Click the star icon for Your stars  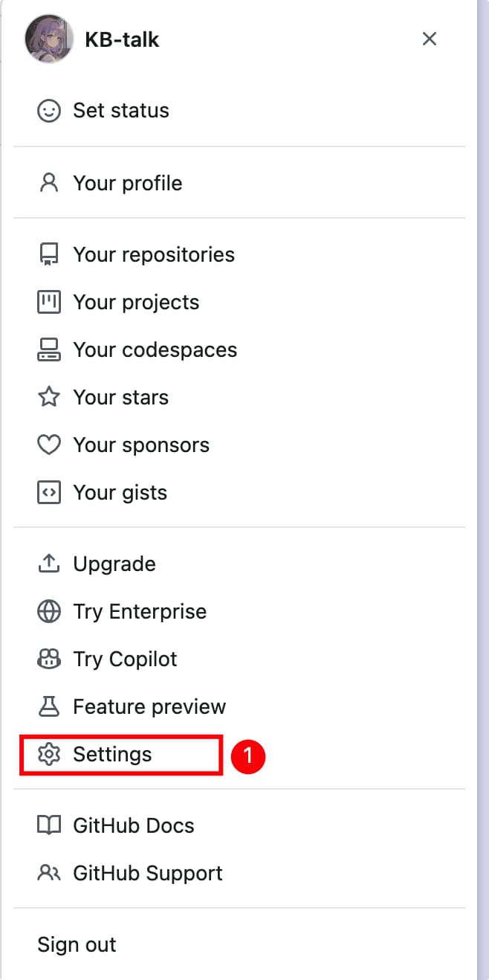pyautogui.click(x=49, y=397)
